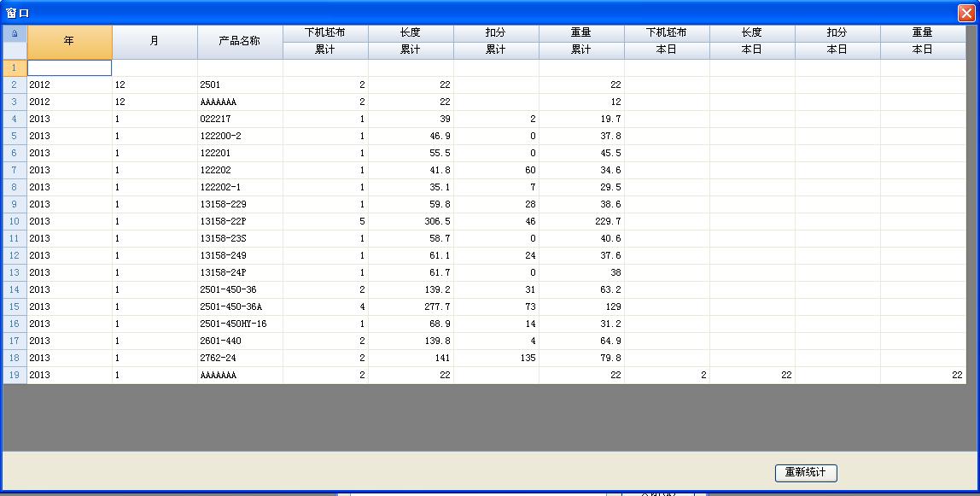
Task: Click product cell 2501-450-36A
Action: pos(240,306)
